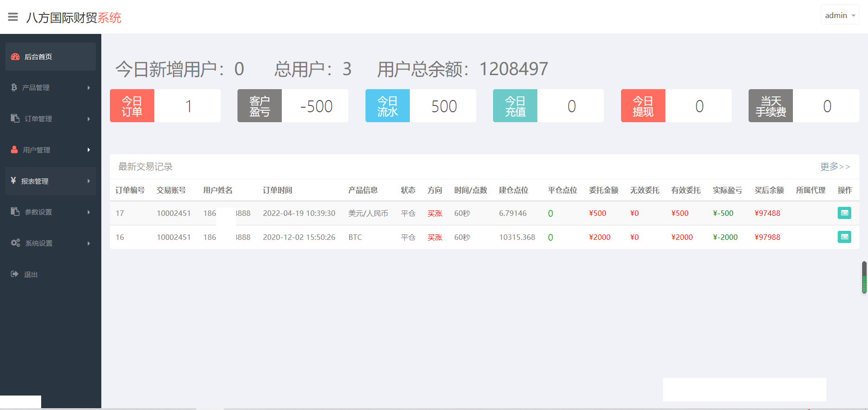Click the hamburger menu icon
The image size is (868, 410).
coord(13,17)
